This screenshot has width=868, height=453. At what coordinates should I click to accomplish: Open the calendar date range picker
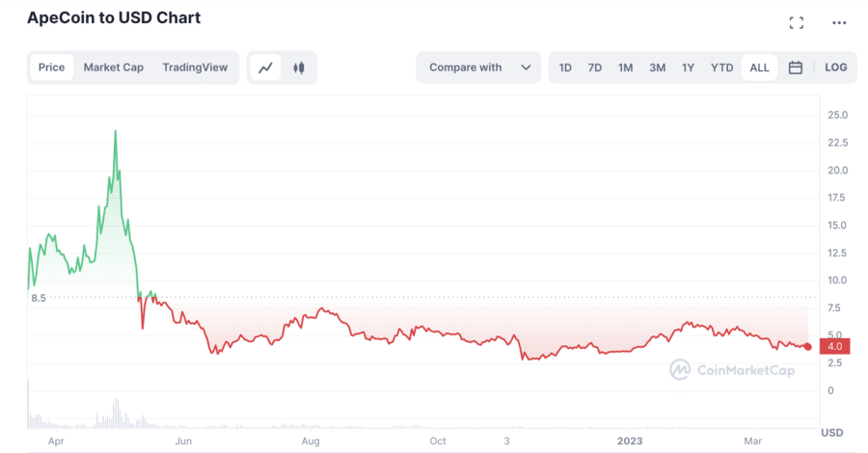tap(796, 67)
